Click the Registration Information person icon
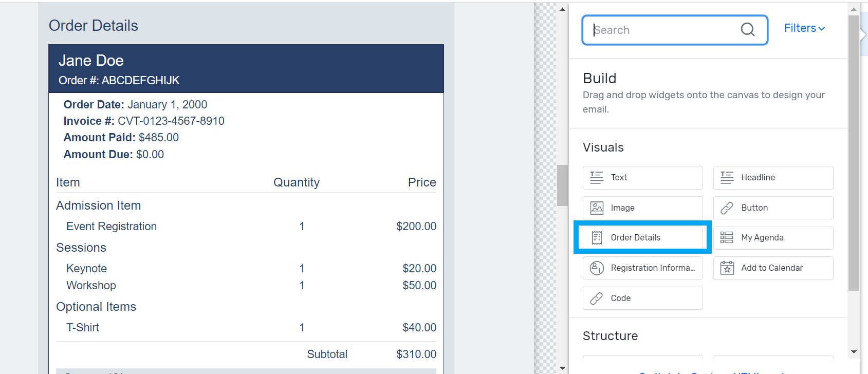The image size is (868, 374). 597,268
